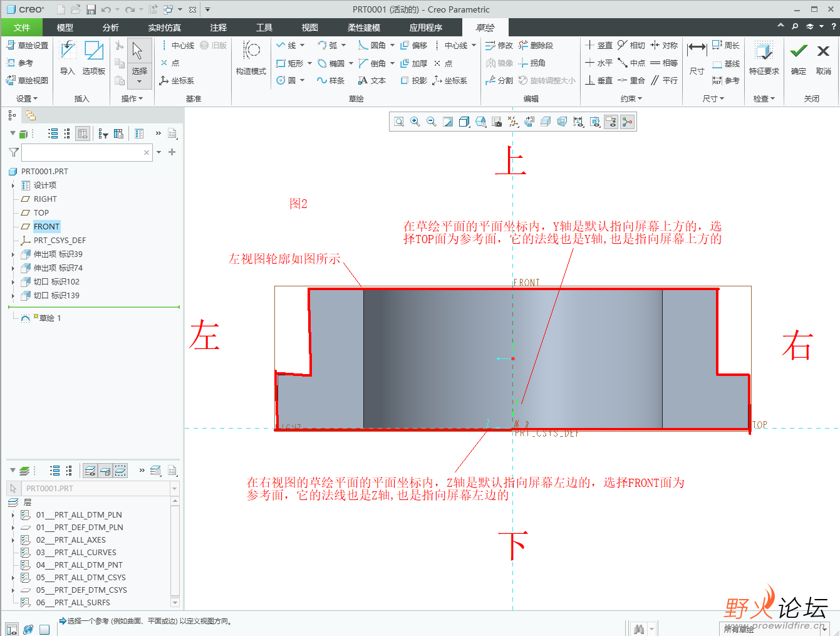Click the 分割 divide tool
Viewport: 840px width, 636px height.
pyautogui.click(x=499, y=80)
